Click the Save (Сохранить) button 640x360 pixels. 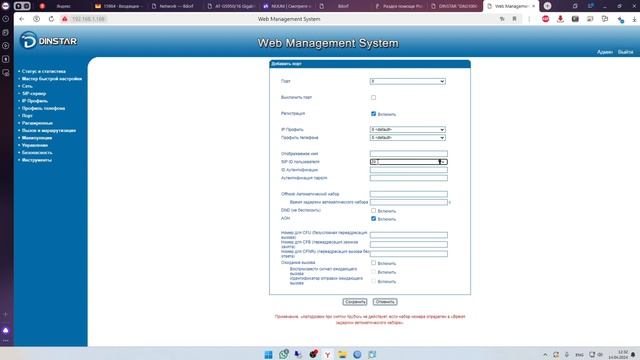(355, 302)
